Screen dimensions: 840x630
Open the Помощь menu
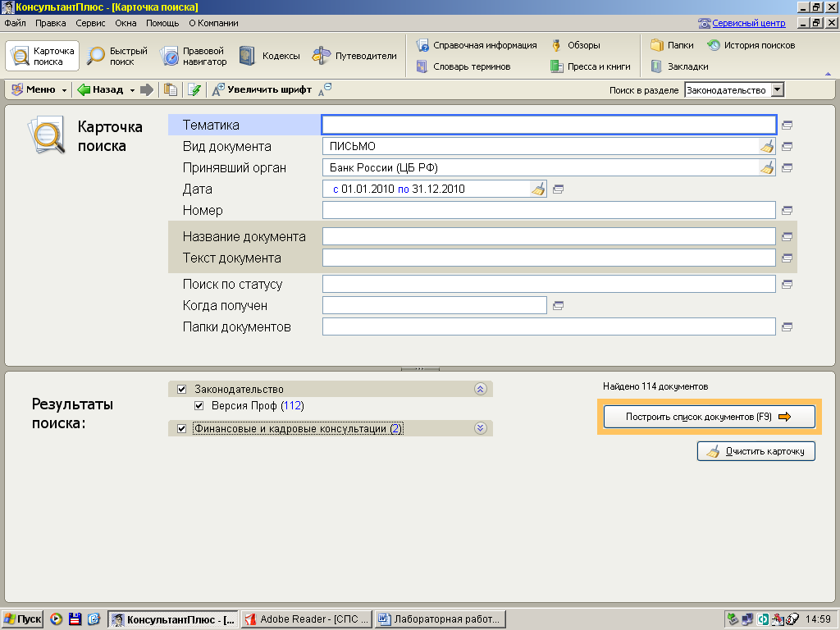[162, 23]
